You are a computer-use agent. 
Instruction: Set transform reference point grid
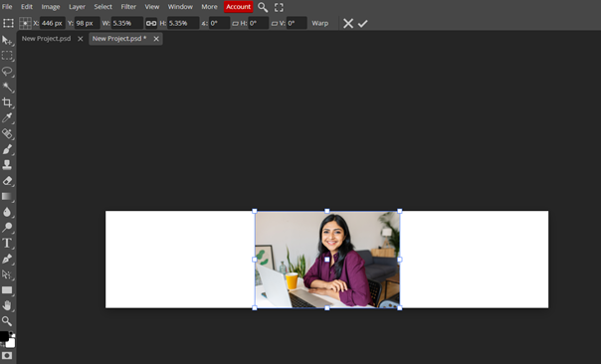click(x=25, y=24)
